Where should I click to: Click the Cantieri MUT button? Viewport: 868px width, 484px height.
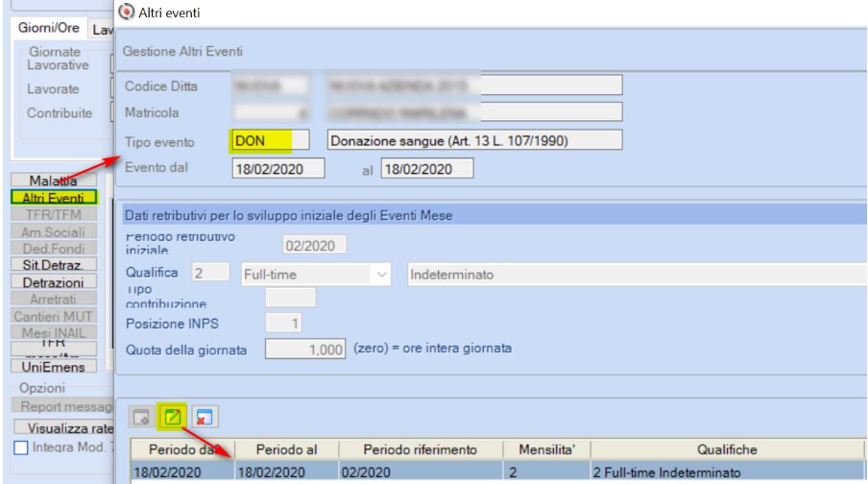pos(54,316)
